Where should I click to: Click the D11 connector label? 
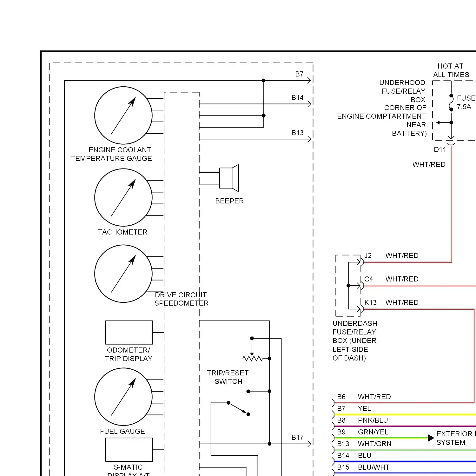point(440,150)
